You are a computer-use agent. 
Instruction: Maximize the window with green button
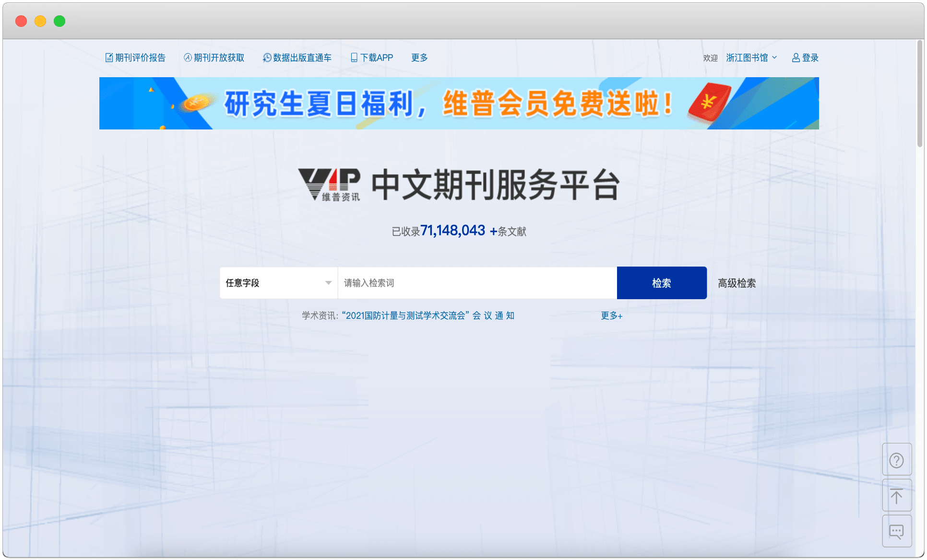(x=59, y=21)
